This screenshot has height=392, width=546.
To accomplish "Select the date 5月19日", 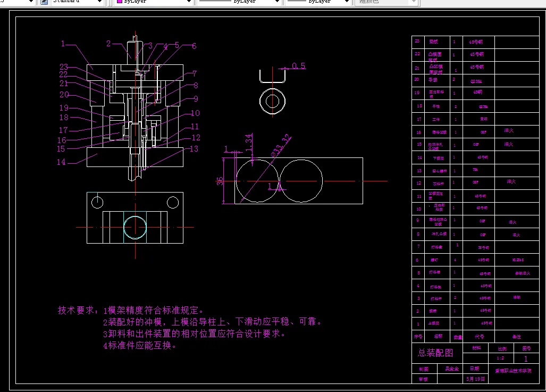I will (476, 379).
